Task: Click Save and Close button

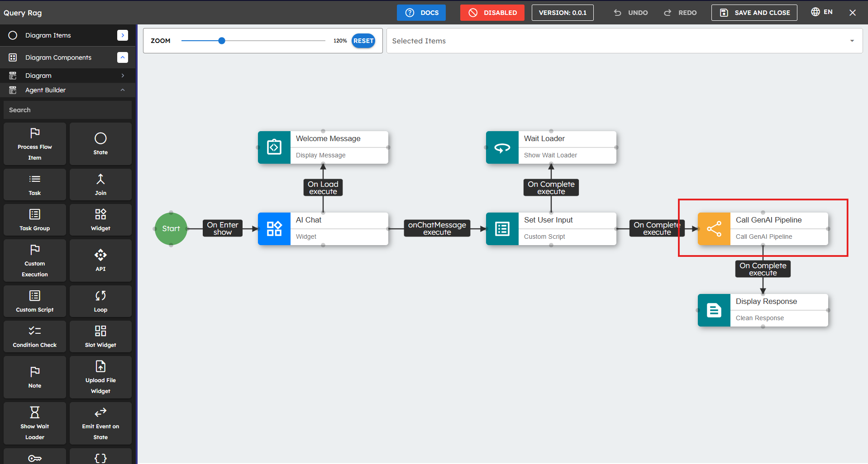Action: point(754,13)
